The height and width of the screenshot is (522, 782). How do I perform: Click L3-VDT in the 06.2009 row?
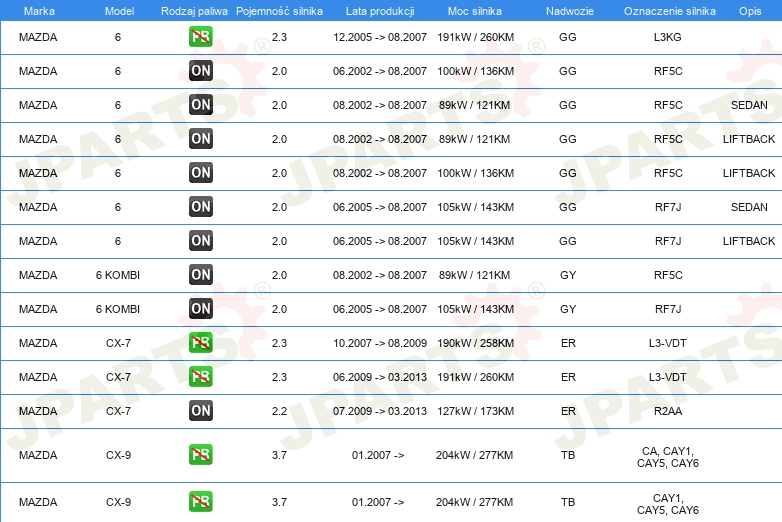pyautogui.click(x=668, y=377)
